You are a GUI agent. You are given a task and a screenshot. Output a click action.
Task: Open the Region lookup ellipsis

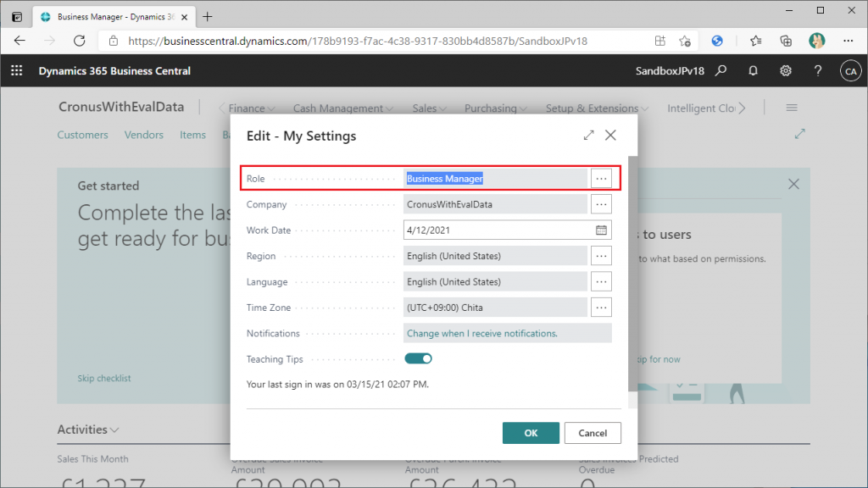click(601, 256)
